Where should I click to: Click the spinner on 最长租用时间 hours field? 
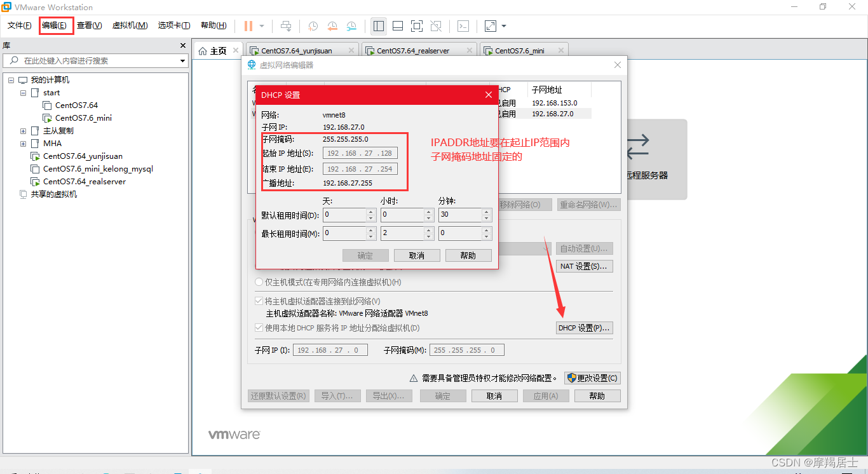click(429, 234)
